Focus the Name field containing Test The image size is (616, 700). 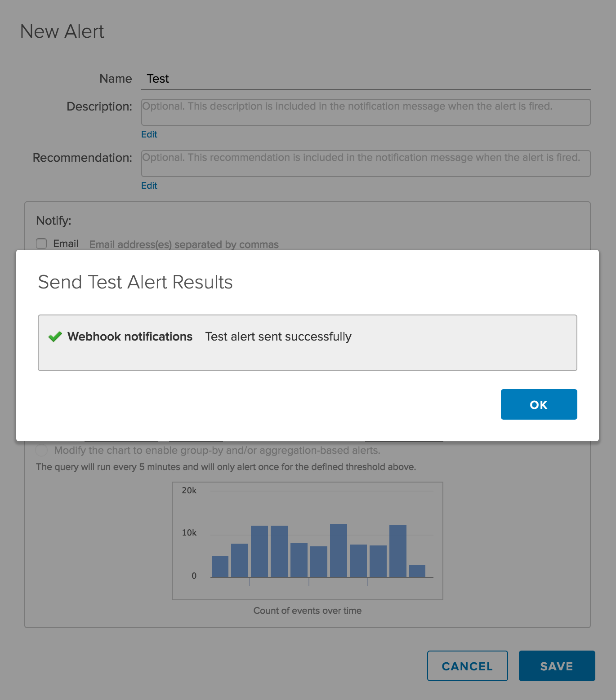[x=365, y=79]
